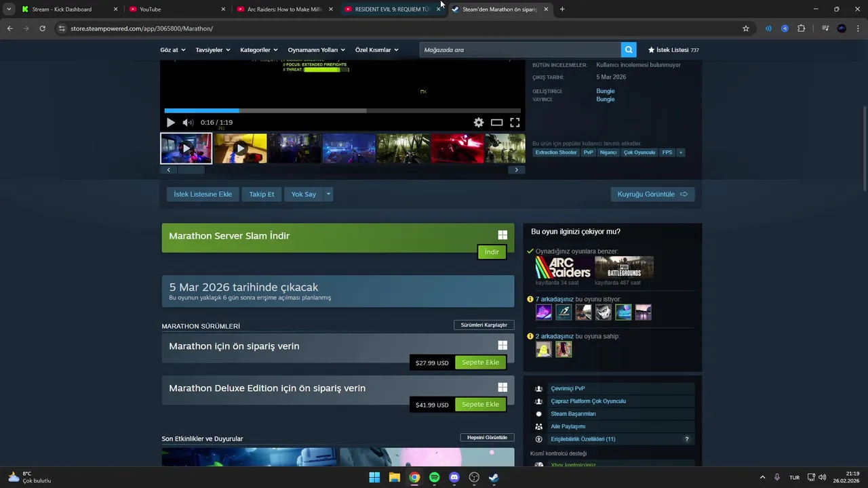The height and width of the screenshot is (488, 868).
Task: Switch to Resident Evil 9 Requiem tab
Action: [x=393, y=9]
